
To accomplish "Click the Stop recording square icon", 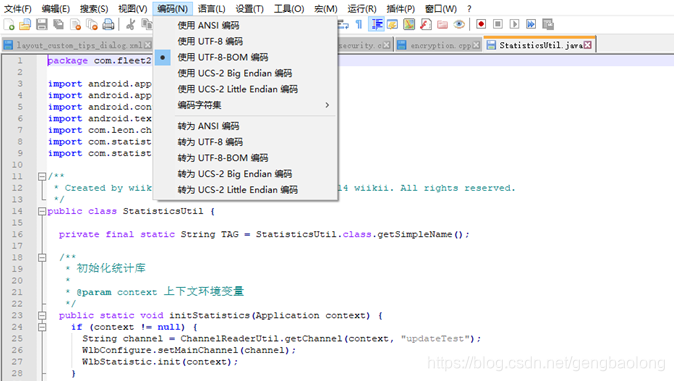I will tap(498, 25).
